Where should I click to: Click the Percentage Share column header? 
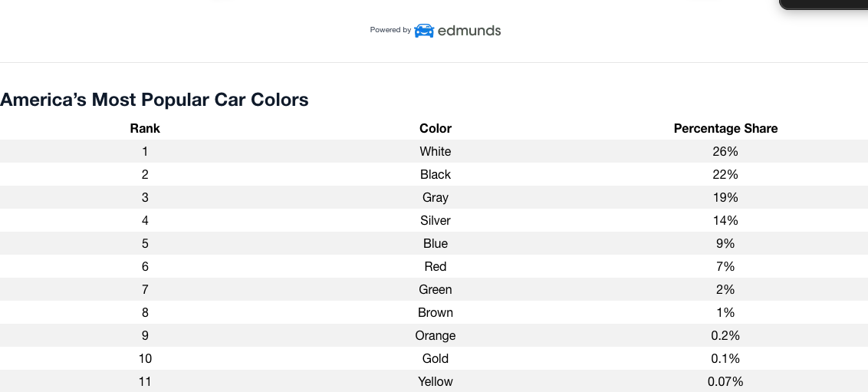pyautogui.click(x=725, y=128)
